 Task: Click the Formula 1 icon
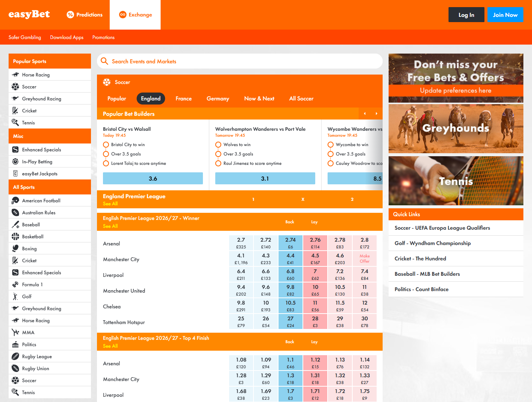[15, 284]
